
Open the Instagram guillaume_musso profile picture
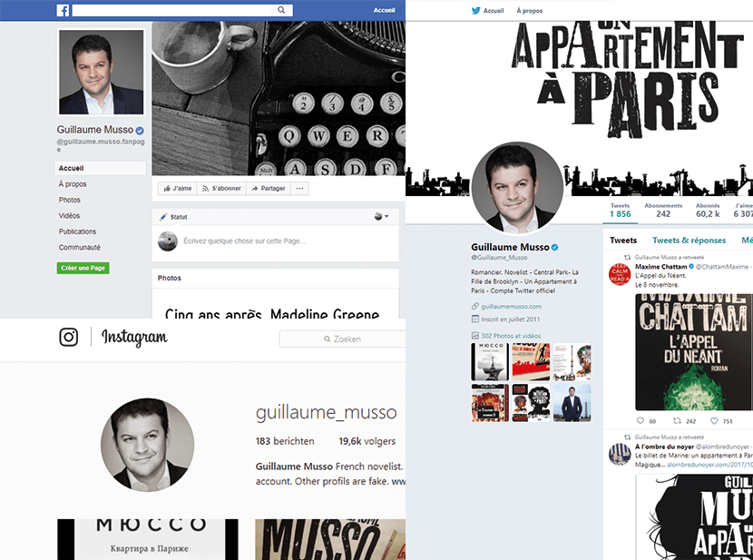coord(148,445)
